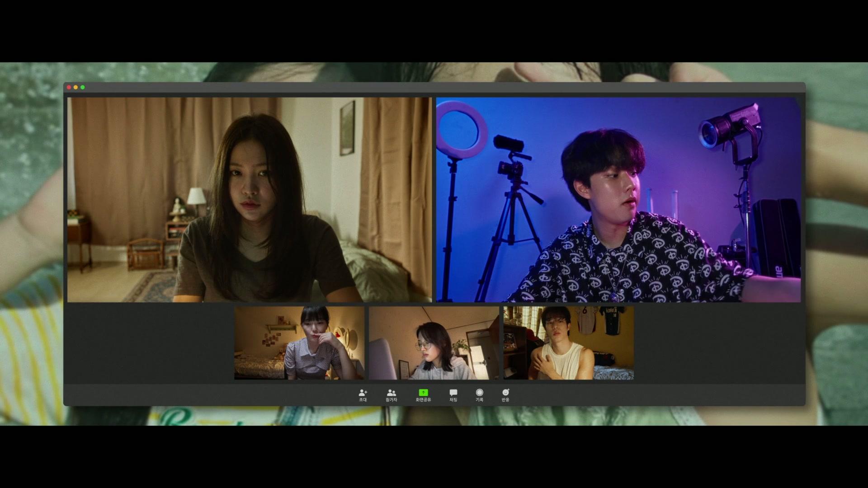The height and width of the screenshot is (488, 868).
Task: Open the Reactions smiley icon
Action: 505,393
